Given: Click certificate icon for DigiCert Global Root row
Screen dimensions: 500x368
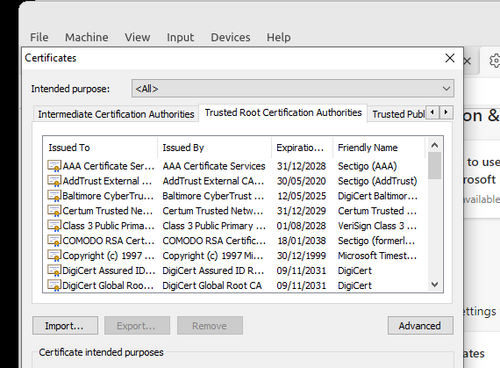Looking at the screenshot, I should click(54, 285).
